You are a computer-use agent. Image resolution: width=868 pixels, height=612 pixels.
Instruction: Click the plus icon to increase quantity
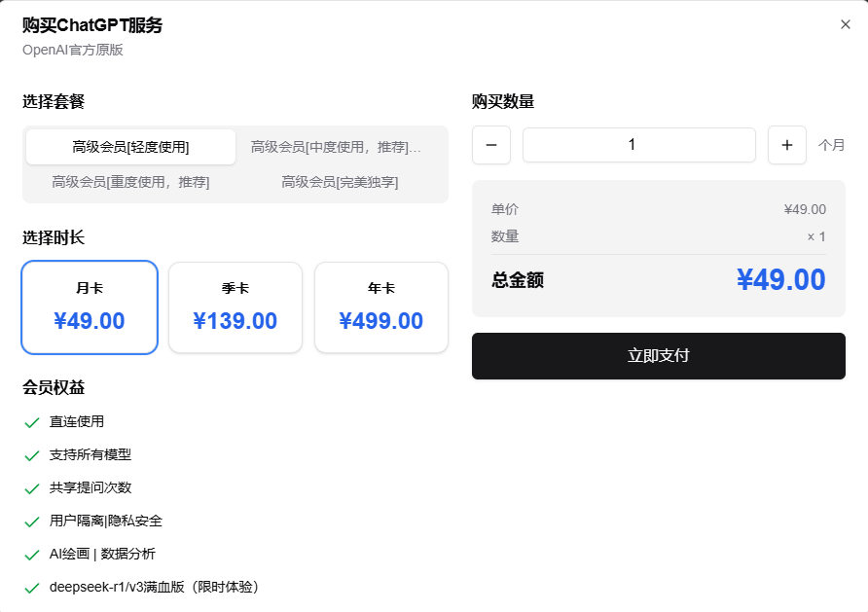click(786, 145)
